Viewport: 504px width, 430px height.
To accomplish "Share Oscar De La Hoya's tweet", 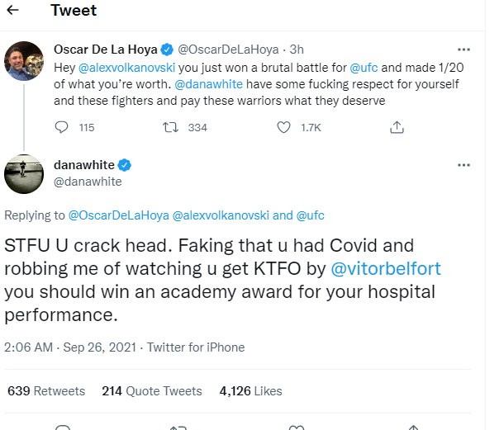I will 397,127.
